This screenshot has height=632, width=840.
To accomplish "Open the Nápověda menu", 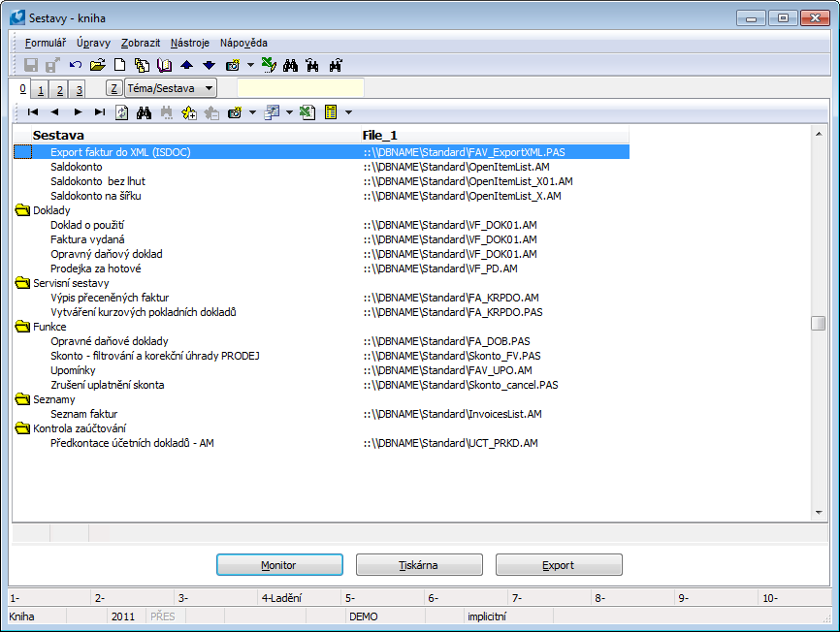I will (243, 43).
